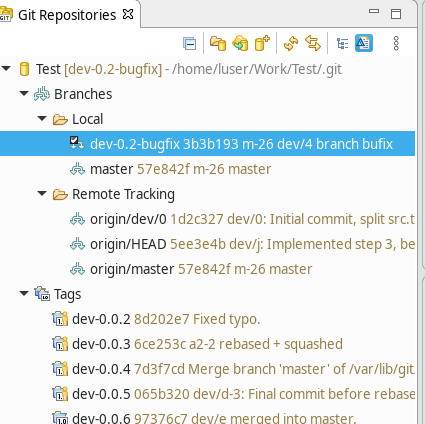The image size is (425, 424).
Task: Collapse the Tags tree node
Action: [x=24, y=294]
